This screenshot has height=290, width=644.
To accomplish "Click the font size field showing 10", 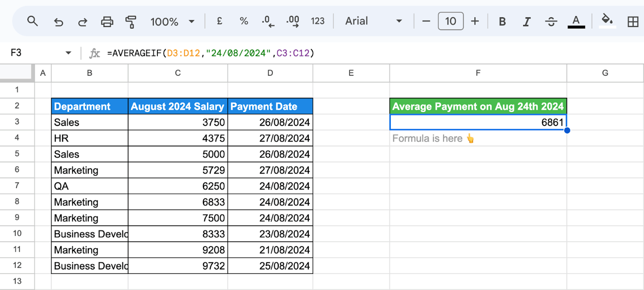I will [x=450, y=21].
